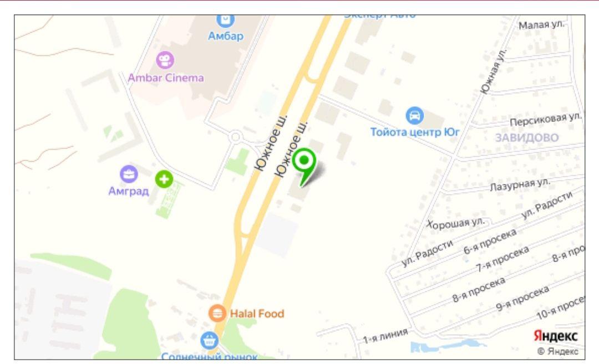The height and width of the screenshot is (364, 599).
Task: Select the 1-я линия street label
Action: point(385,336)
